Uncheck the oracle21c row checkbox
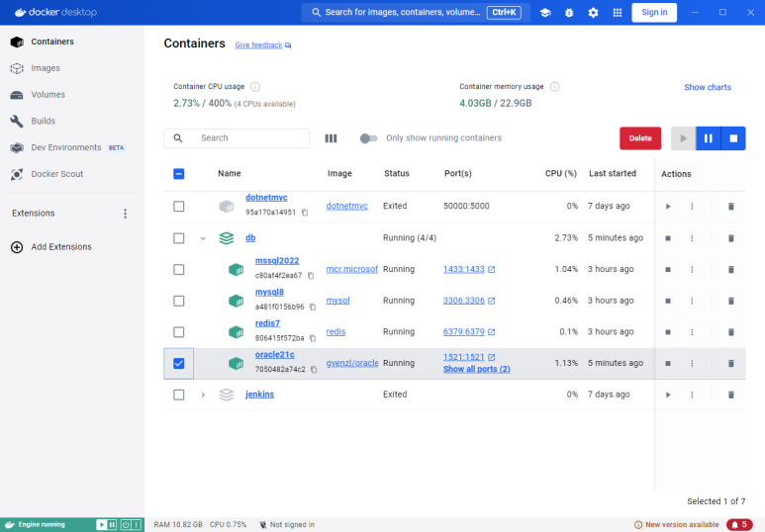 pyautogui.click(x=178, y=363)
